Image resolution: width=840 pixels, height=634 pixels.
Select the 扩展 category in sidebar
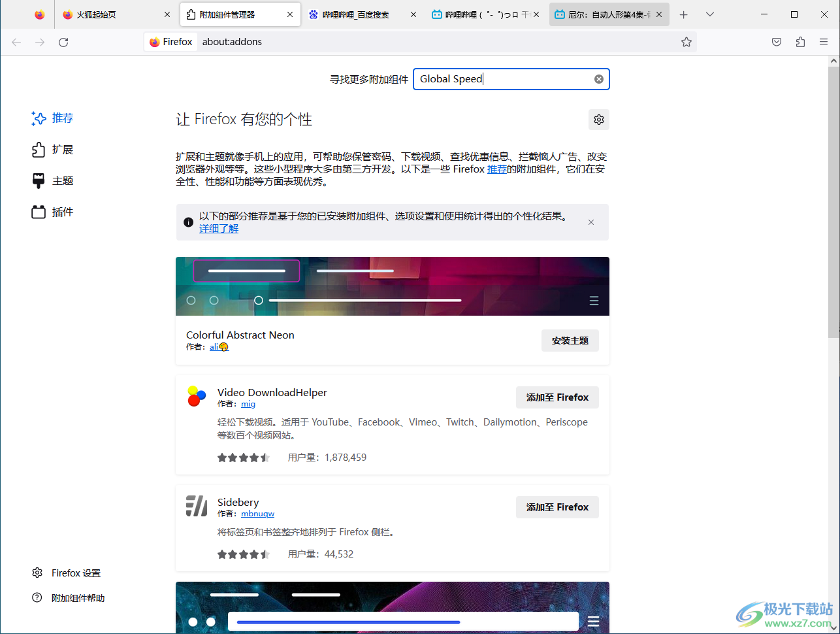[52, 150]
